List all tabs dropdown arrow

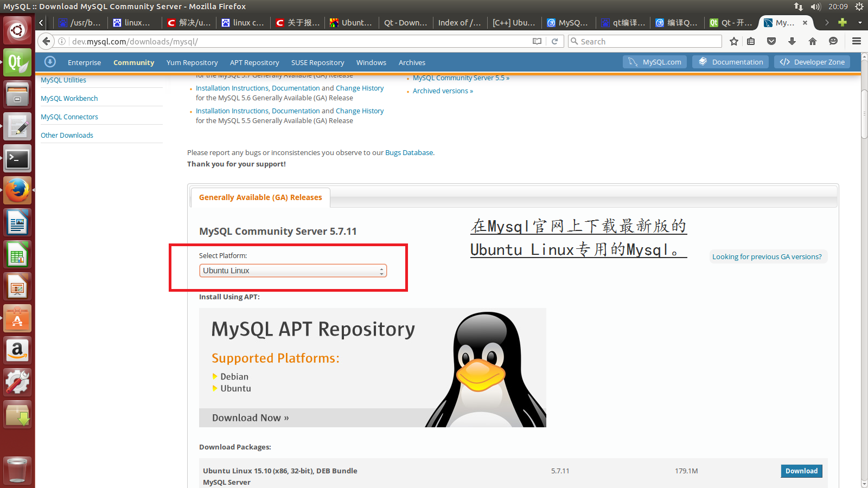pyautogui.click(x=860, y=22)
